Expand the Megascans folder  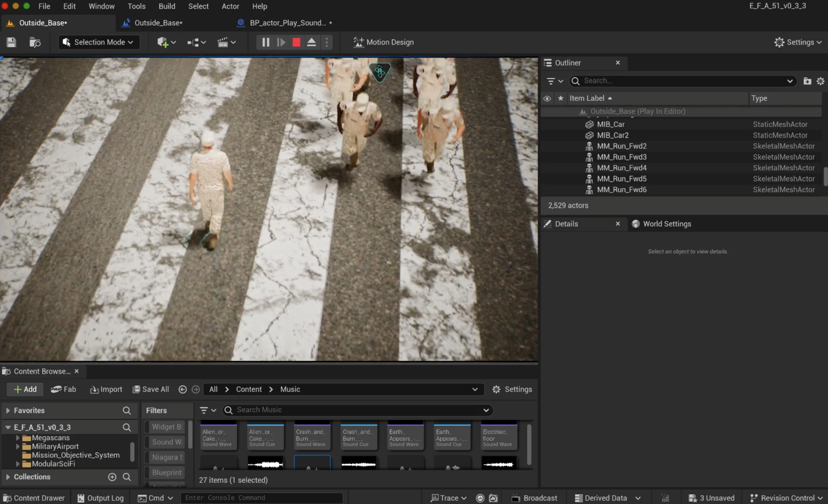click(18, 438)
